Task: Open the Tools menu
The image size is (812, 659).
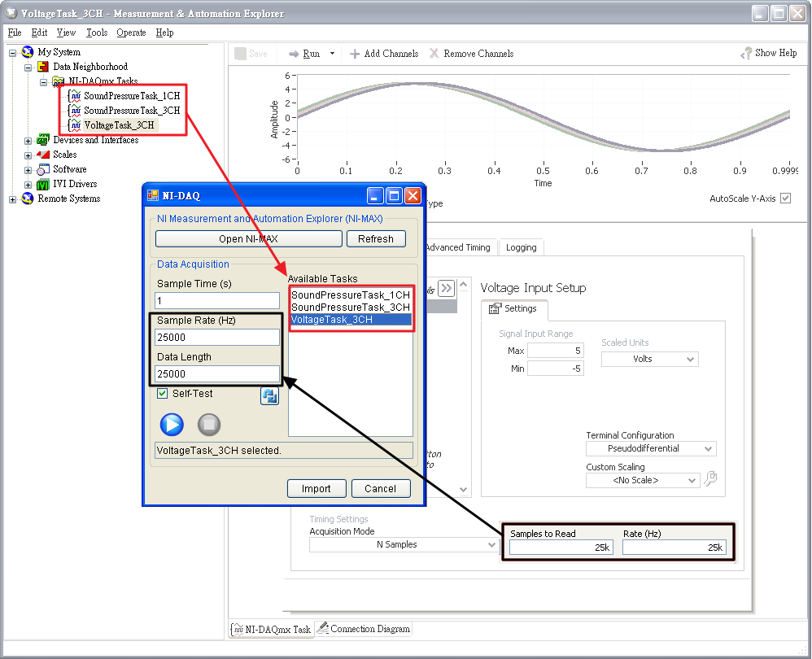Action: pos(97,33)
